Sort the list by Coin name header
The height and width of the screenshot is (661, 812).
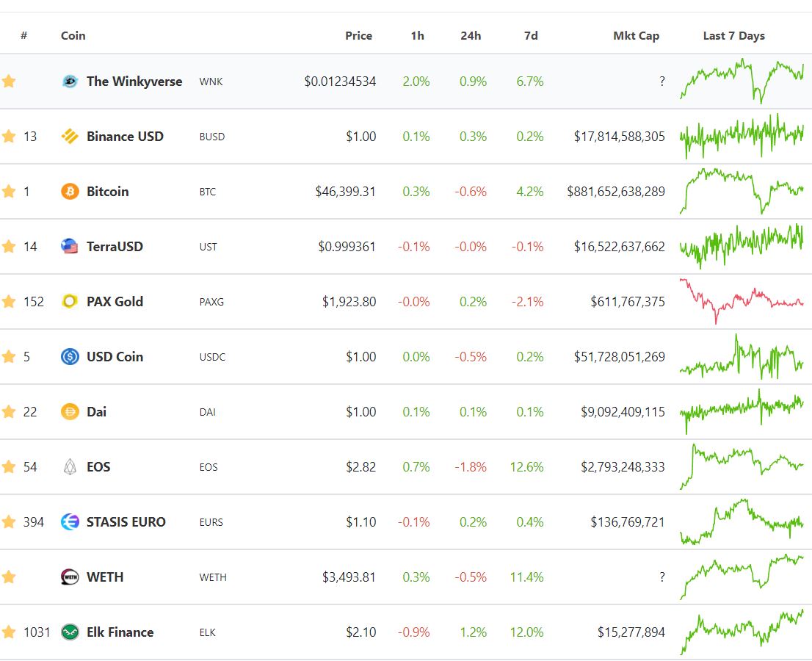click(x=73, y=36)
